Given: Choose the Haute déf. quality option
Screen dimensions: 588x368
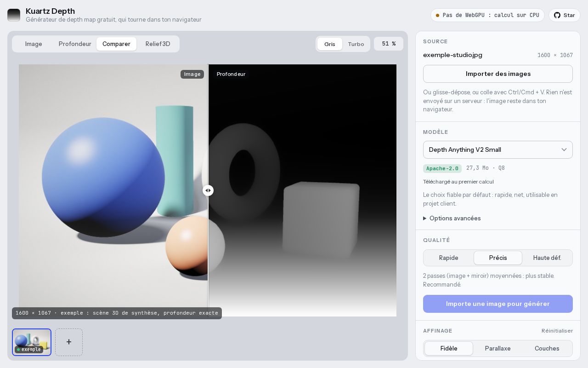Looking at the screenshot, I should tap(547, 258).
